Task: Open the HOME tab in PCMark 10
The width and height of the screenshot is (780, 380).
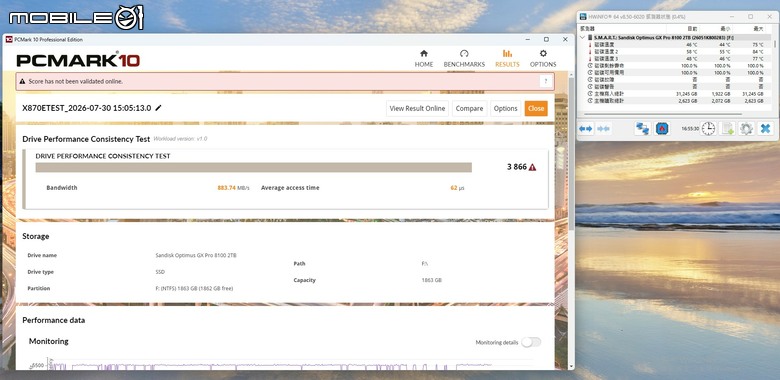Action: point(424,59)
